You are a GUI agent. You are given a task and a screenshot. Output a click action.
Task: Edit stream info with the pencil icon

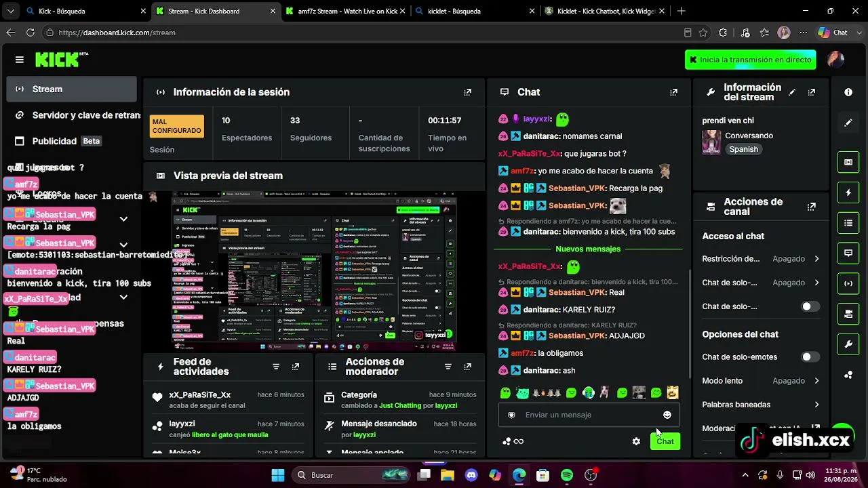click(792, 92)
